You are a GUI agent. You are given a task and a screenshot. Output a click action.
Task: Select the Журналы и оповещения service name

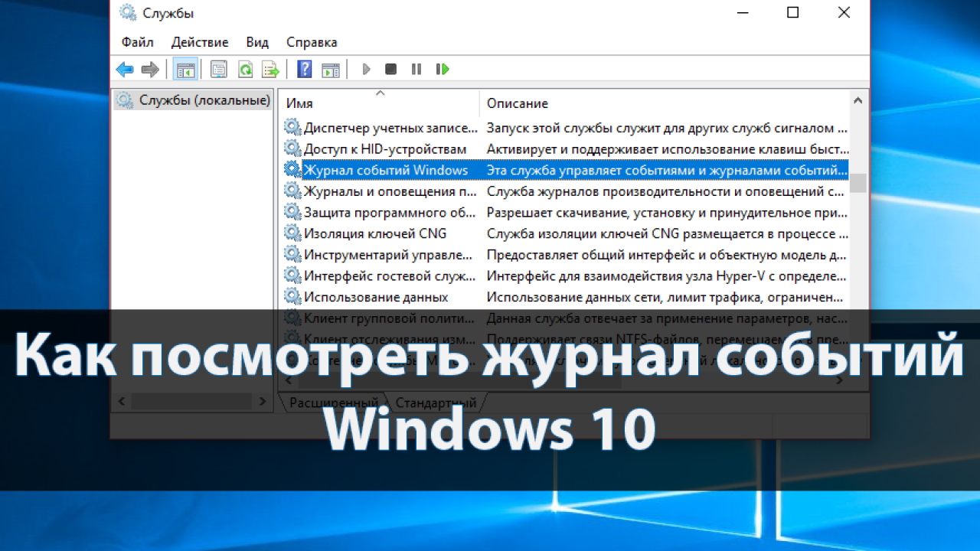[390, 191]
